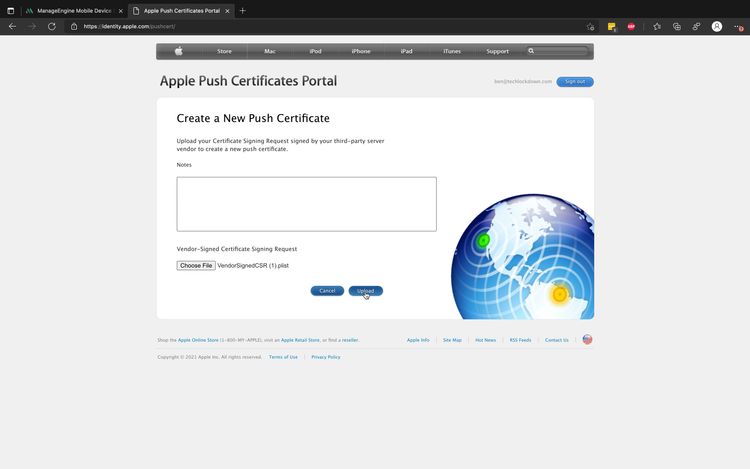Click the Vendor-Signed Certificate Signing Request label
The height and width of the screenshot is (469, 750).
pyautogui.click(x=237, y=249)
